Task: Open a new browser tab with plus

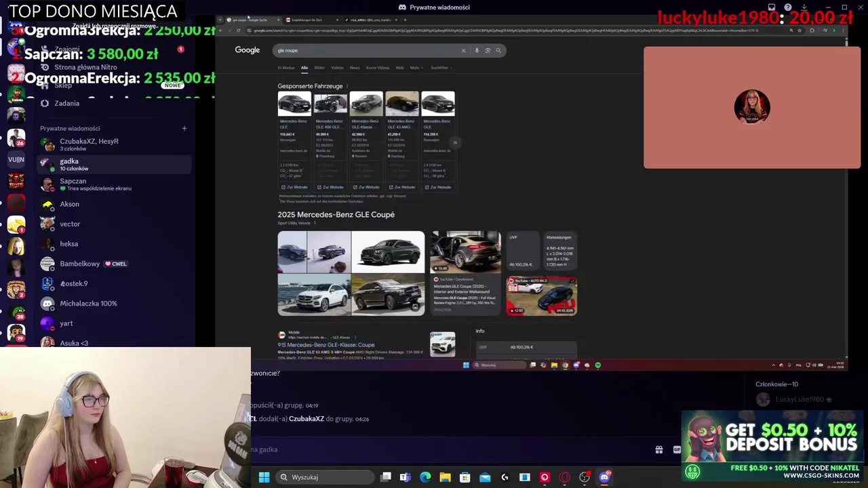Action: click(405, 20)
